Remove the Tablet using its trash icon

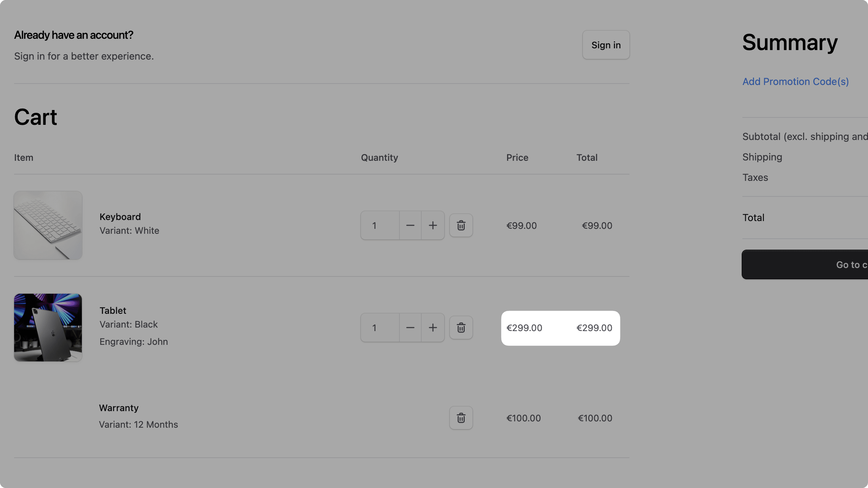click(461, 328)
